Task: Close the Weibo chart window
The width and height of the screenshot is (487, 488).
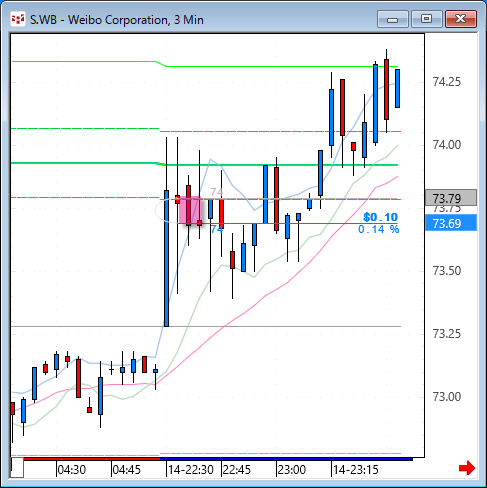Action: coord(461,19)
